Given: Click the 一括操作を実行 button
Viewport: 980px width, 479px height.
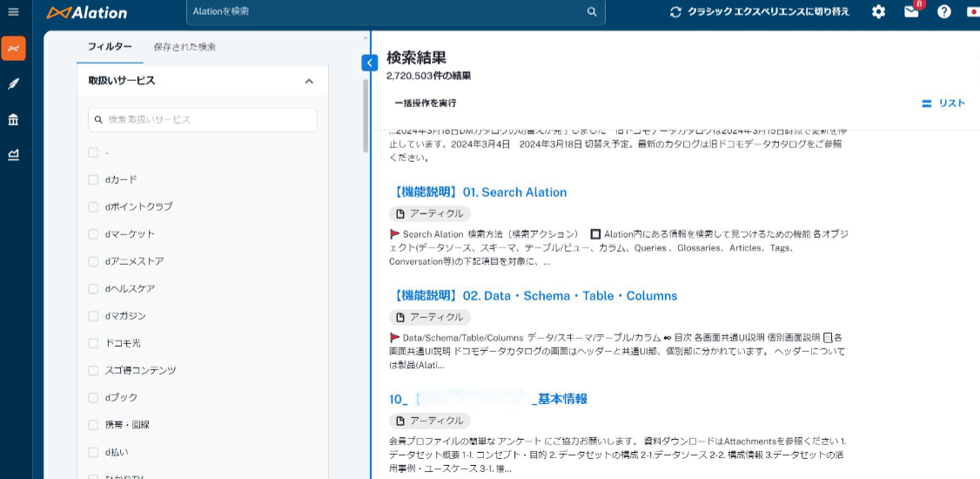Looking at the screenshot, I should [x=425, y=103].
